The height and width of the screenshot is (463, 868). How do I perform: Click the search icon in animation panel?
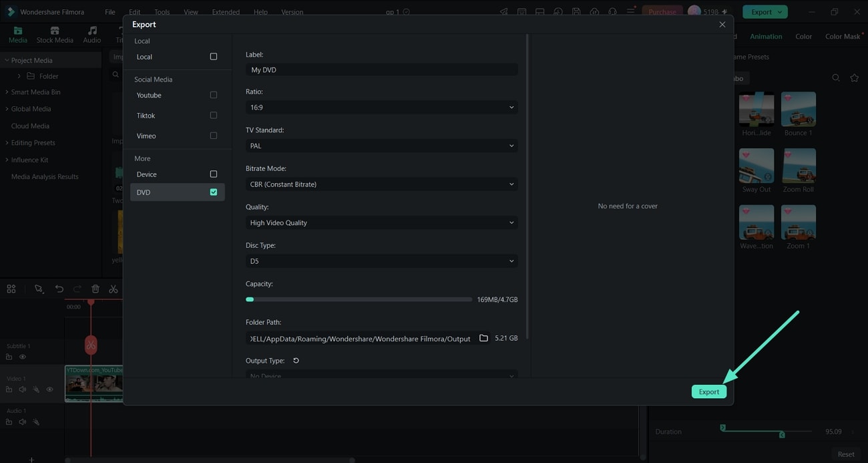coord(836,78)
